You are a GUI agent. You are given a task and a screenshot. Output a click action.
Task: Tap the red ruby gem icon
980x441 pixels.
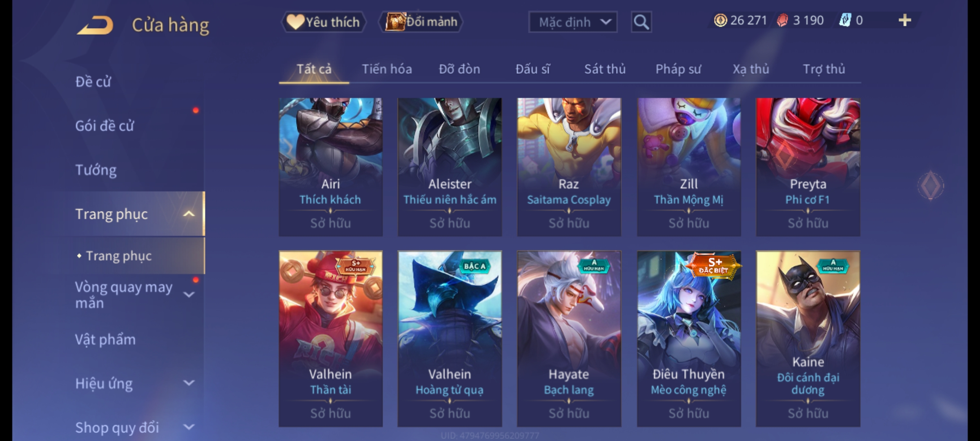pos(782,20)
